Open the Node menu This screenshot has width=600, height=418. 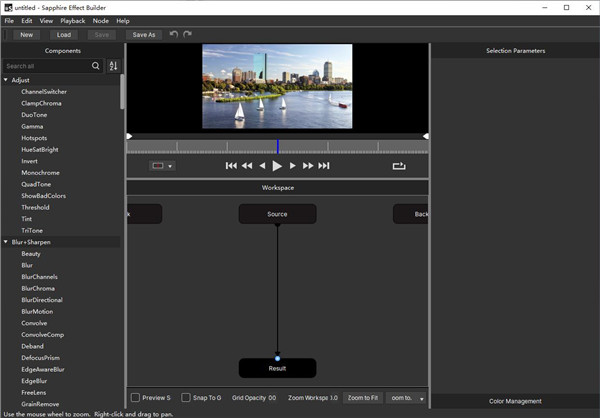point(101,20)
